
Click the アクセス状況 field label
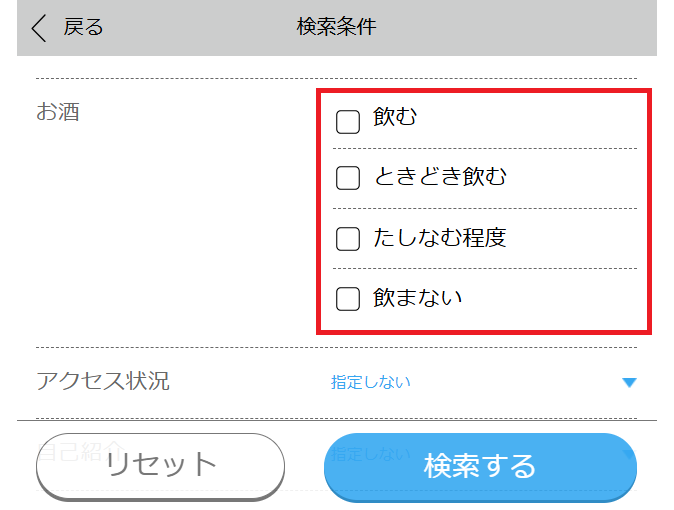coord(103,381)
